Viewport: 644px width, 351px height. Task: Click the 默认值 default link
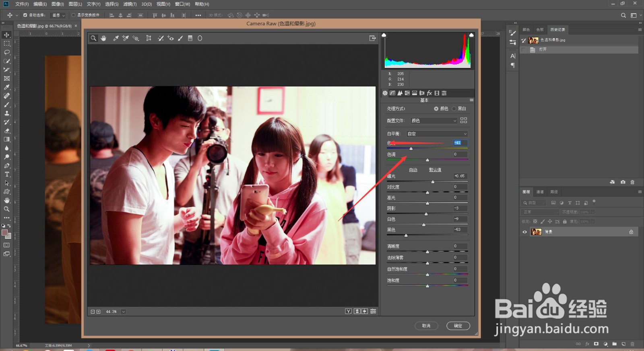click(x=435, y=170)
